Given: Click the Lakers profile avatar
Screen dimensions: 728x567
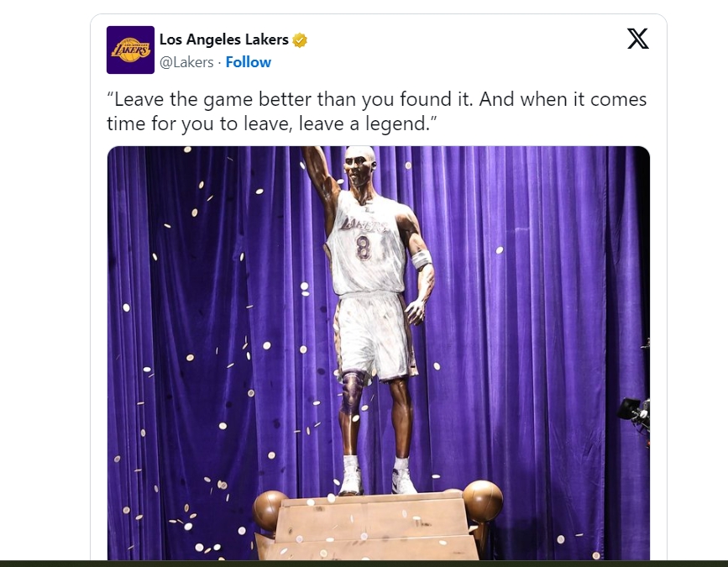Looking at the screenshot, I should point(130,50).
